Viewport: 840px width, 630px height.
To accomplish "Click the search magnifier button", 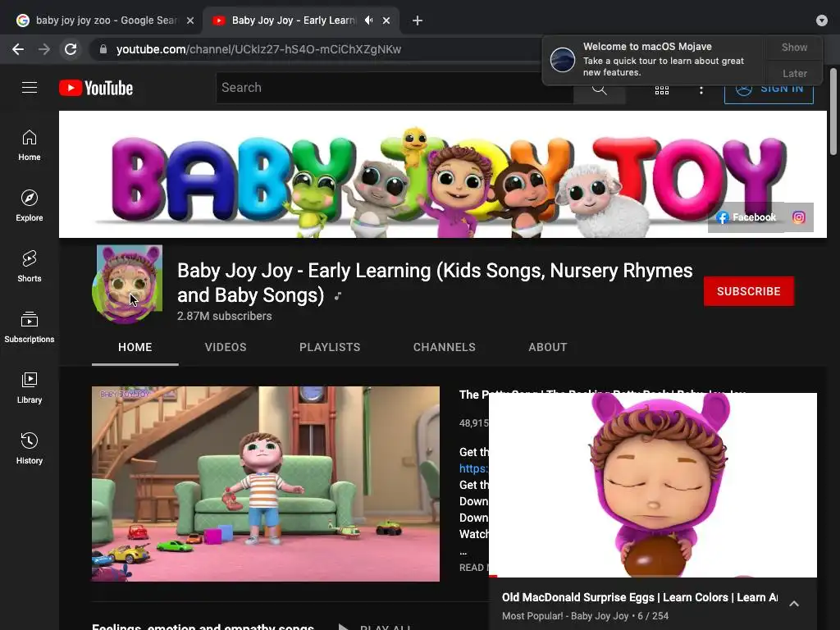I will pyautogui.click(x=600, y=89).
